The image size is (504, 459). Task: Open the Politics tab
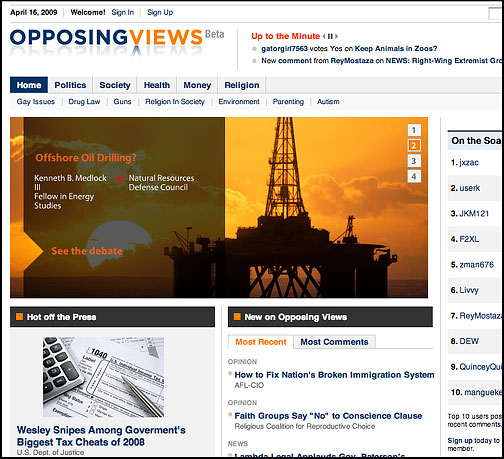(x=70, y=85)
